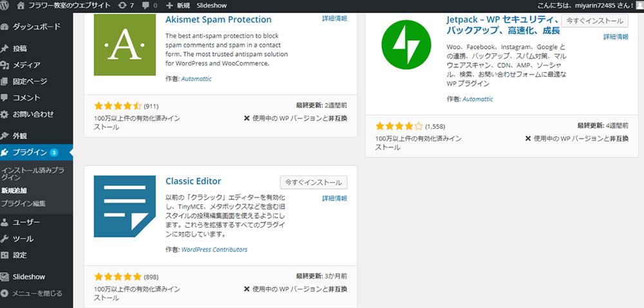
Task: Click the ツール wrench icon
Action: [5, 239]
